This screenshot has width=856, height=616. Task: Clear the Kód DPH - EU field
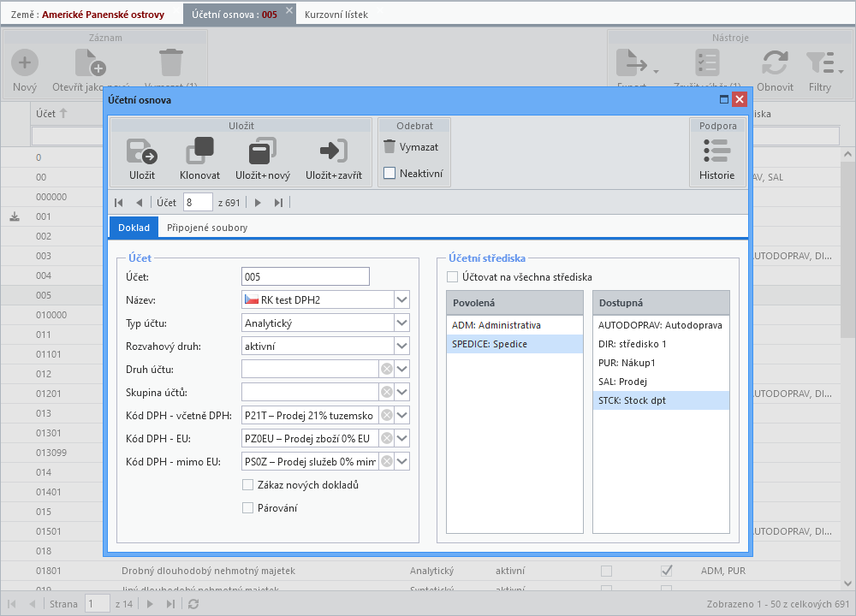(x=387, y=438)
